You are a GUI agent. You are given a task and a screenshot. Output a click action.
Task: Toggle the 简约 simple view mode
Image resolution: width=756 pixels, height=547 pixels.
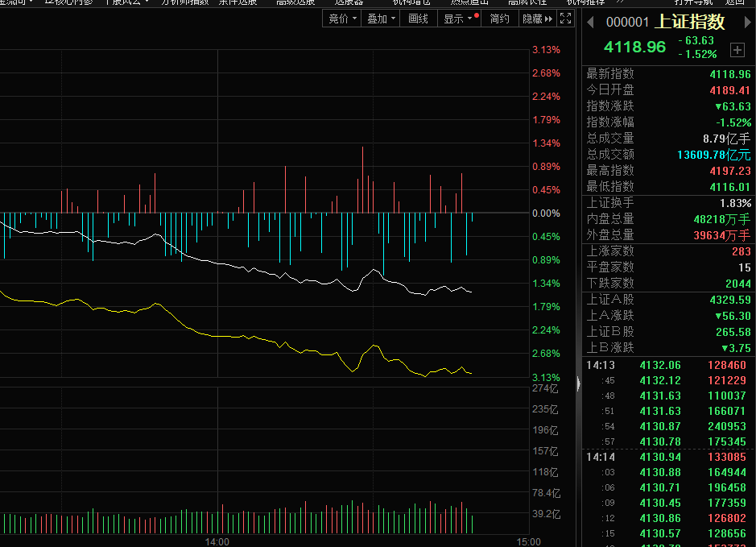click(x=499, y=19)
